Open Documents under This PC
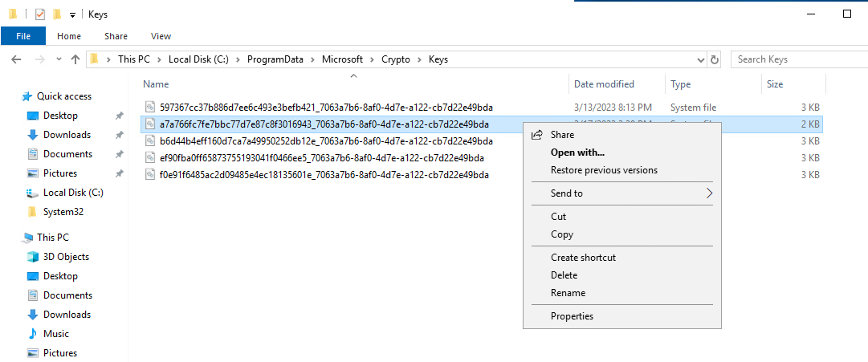This screenshot has height=362, width=868. [x=67, y=295]
